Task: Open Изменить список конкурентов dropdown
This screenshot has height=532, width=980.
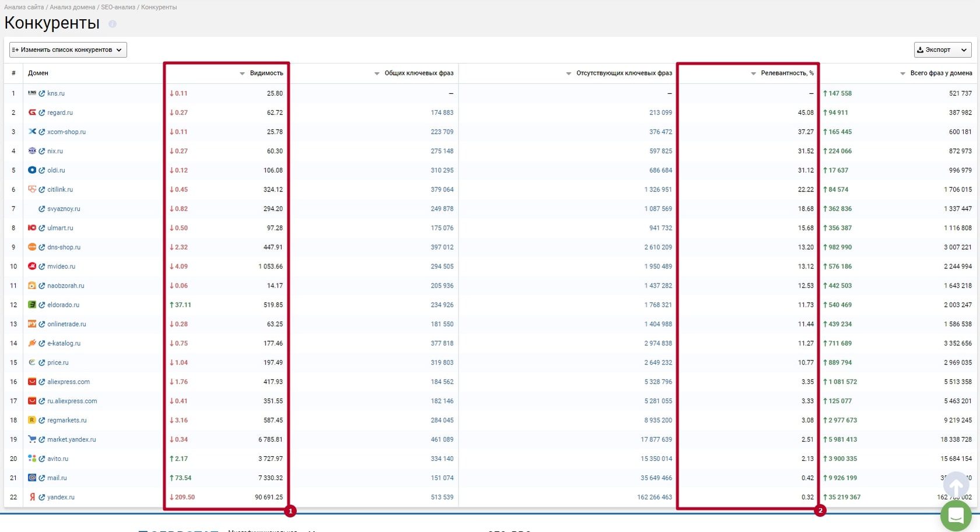Action: point(68,50)
